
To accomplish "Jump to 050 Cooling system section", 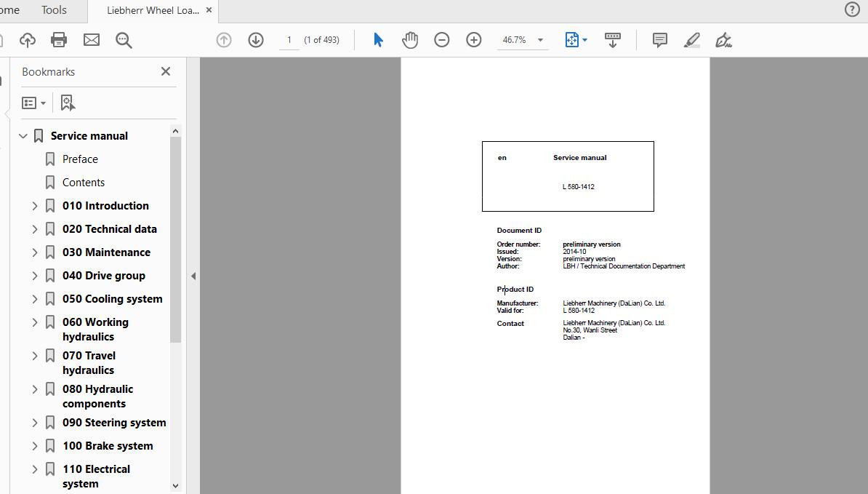I will pyautogui.click(x=113, y=298).
